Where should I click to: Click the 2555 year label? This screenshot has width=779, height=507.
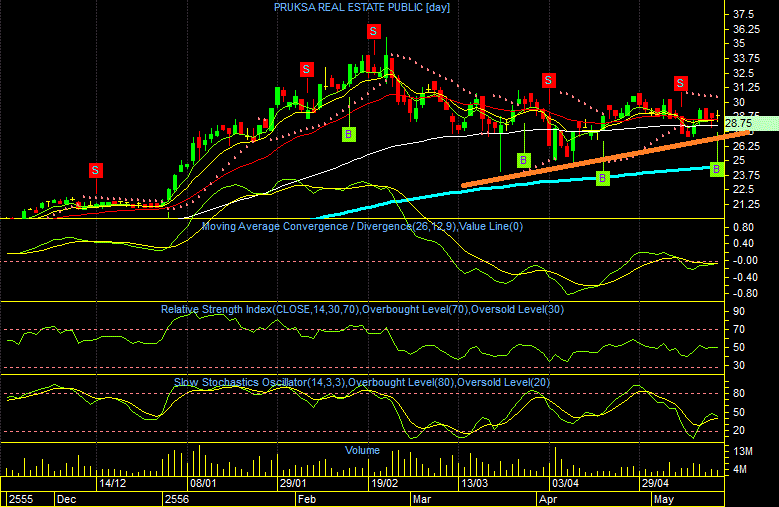click(21, 500)
